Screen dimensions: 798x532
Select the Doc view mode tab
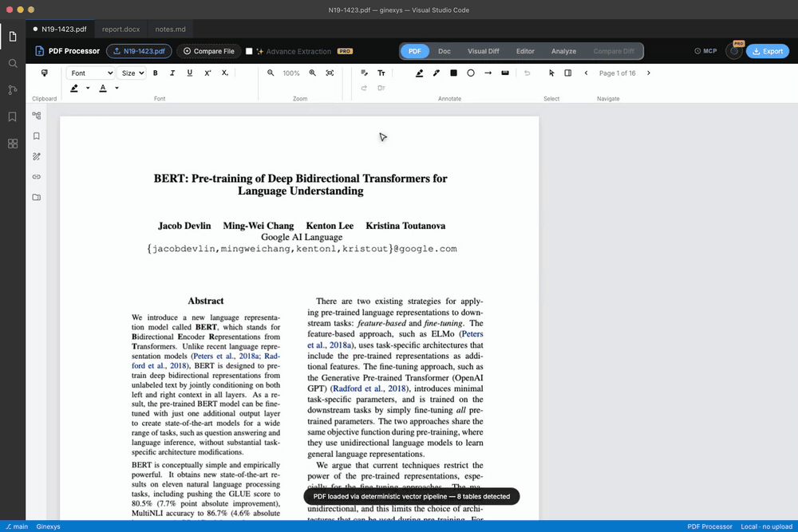[444, 51]
